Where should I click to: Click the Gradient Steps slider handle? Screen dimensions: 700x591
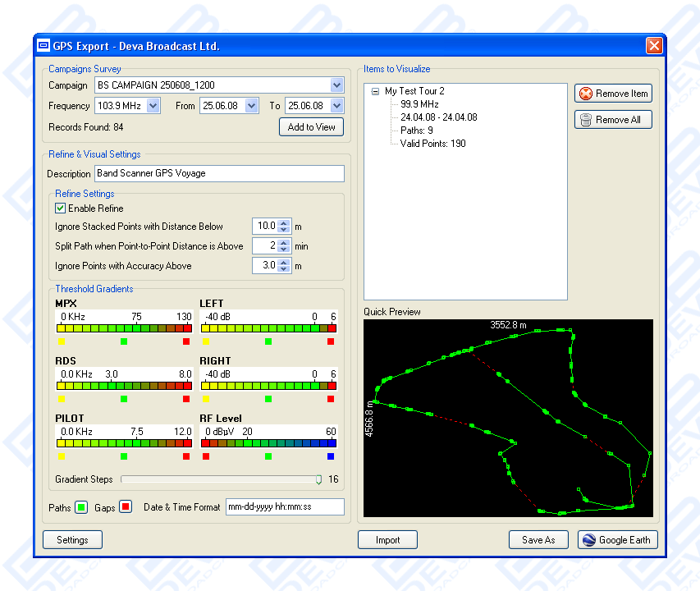tap(319, 479)
